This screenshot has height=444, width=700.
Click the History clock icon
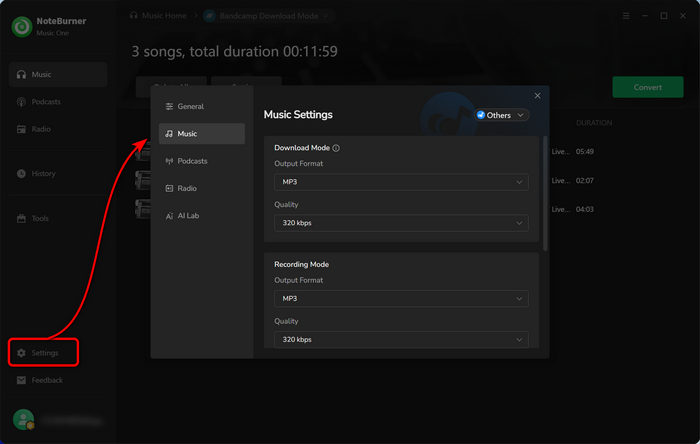(x=21, y=173)
